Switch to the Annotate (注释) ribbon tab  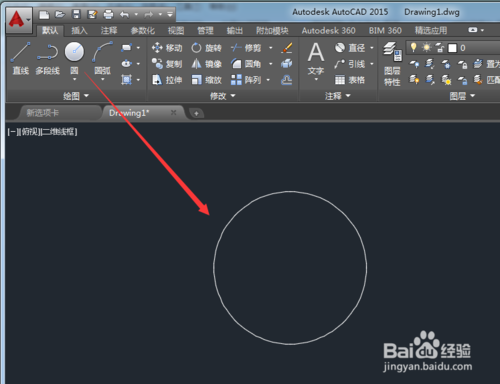coord(109,31)
